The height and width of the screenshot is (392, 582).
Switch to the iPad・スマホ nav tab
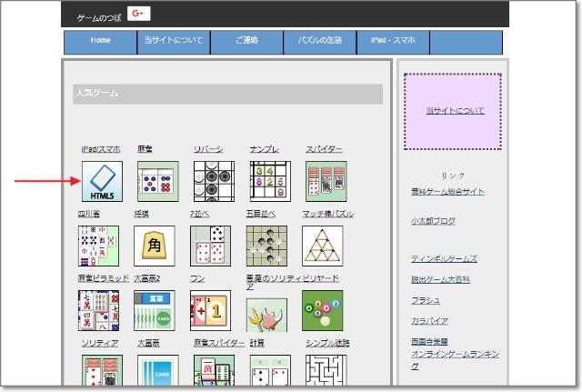click(x=392, y=41)
